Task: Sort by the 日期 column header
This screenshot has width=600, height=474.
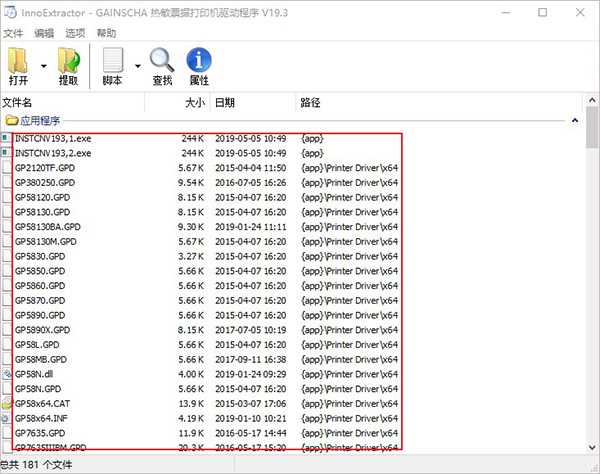Action: (253, 103)
